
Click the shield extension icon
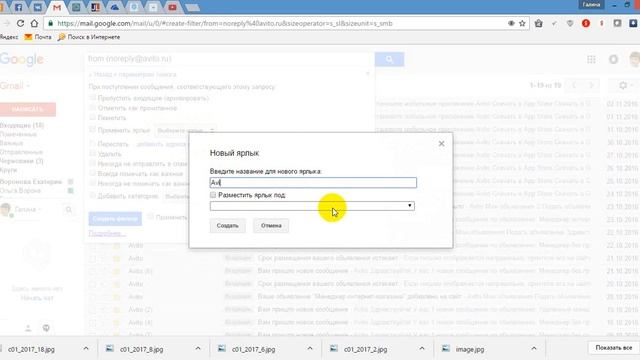570,23
